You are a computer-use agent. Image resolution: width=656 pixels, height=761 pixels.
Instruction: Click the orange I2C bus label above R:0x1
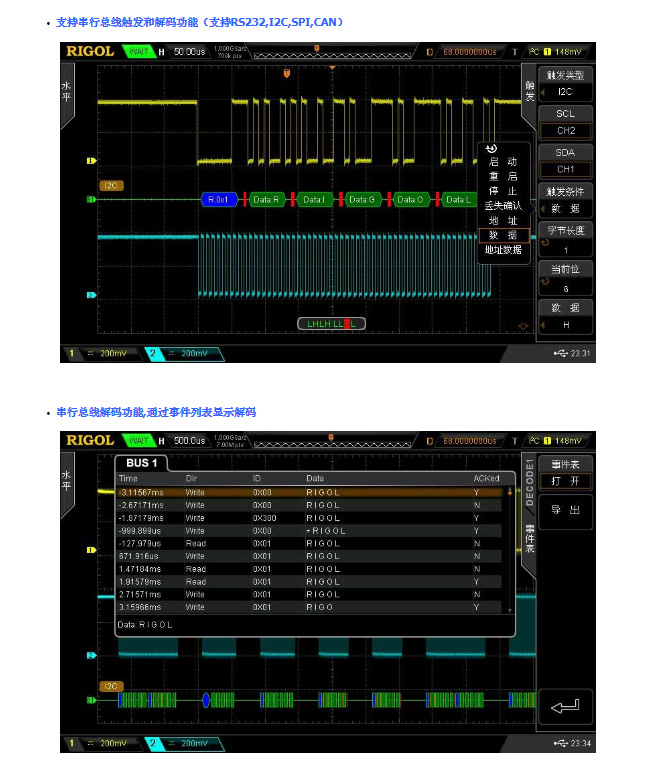point(111,186)
